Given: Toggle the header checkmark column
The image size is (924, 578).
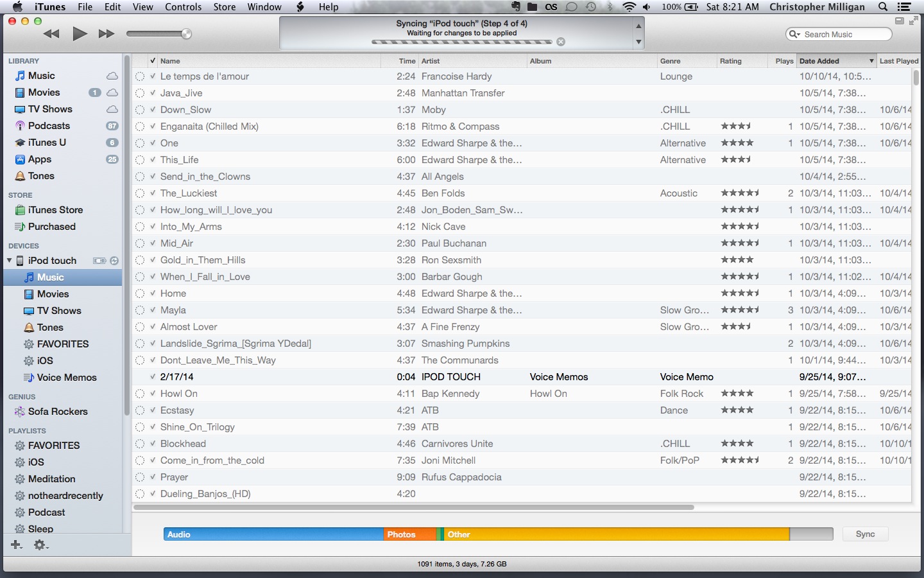Looking at the screenshot, I should click(153, 61).
